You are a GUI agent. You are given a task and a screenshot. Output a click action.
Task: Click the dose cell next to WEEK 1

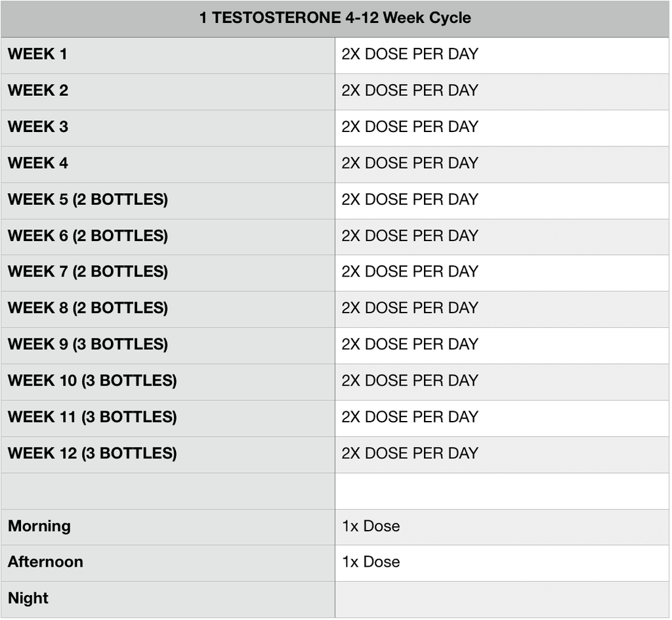[x=409, y=55]
